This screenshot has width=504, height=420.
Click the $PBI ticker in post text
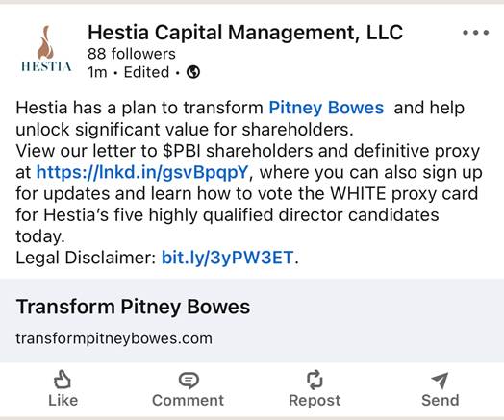182,151
